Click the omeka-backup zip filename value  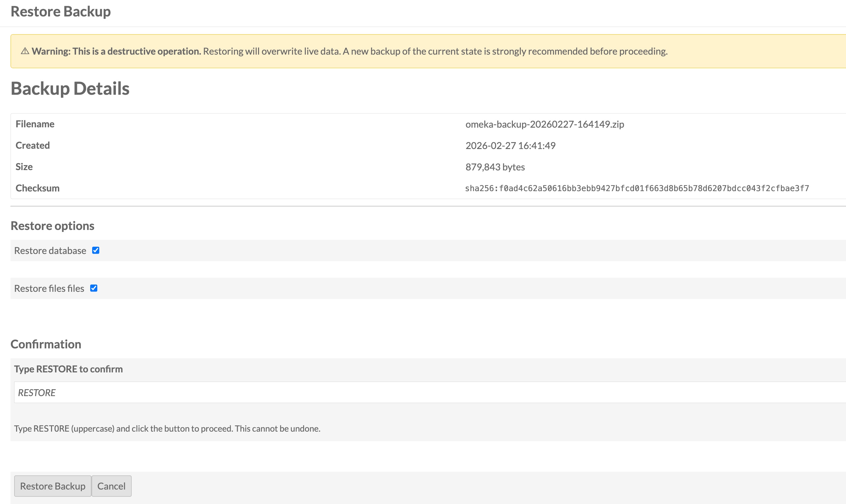click(544, 124)
